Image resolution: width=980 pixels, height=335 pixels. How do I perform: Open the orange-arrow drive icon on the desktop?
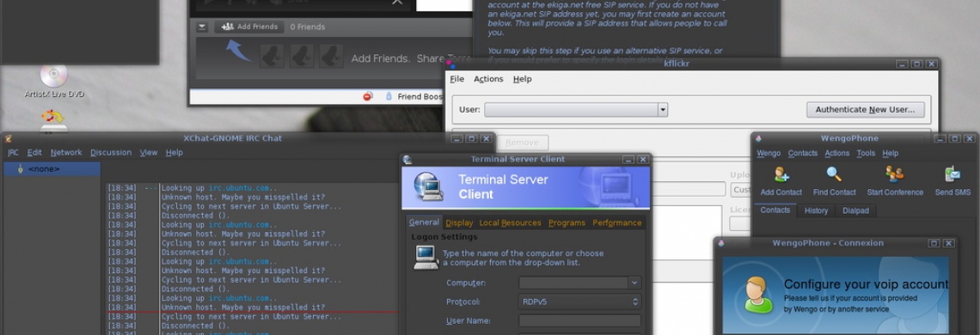pyautogui.click(x=54, y=120)
